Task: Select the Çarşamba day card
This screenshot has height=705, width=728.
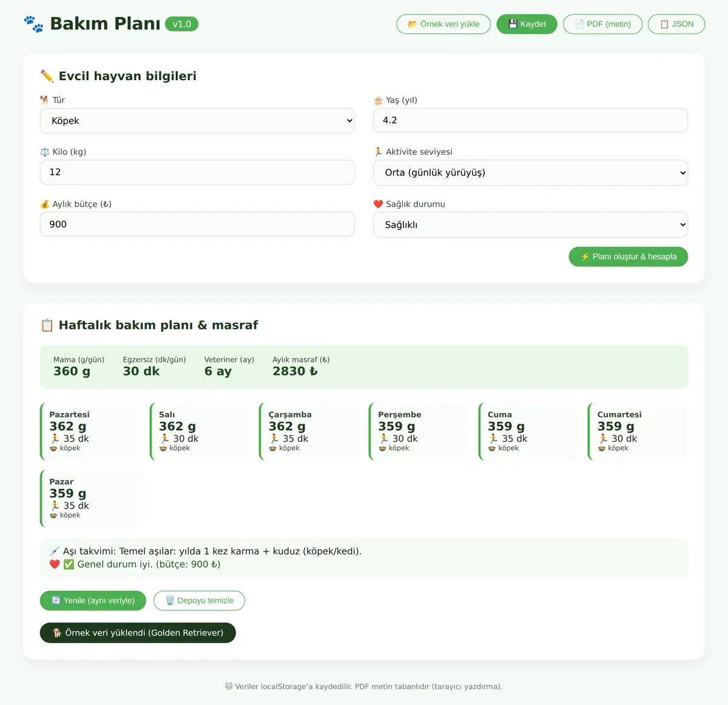Action: [309, 431]
